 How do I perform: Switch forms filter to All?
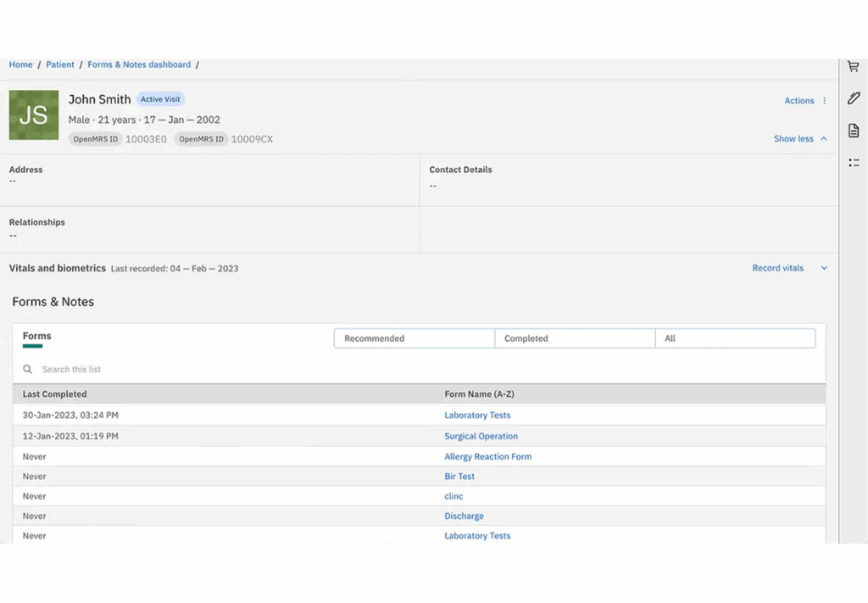pos(734,338)
